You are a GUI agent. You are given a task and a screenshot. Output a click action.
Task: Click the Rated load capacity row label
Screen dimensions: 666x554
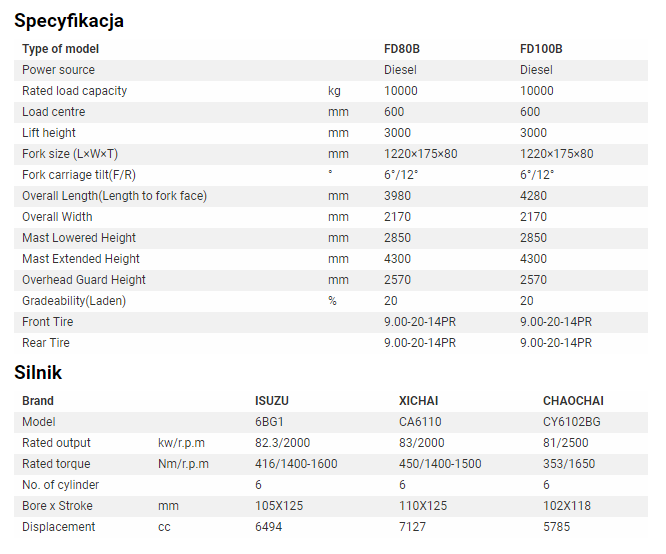(x=74, y=91)
